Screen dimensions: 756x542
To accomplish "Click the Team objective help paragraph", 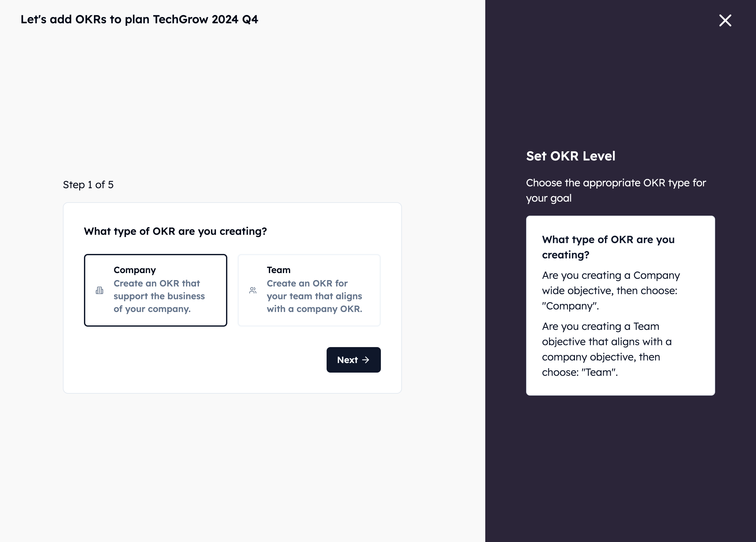I will [x=607, y=349].
